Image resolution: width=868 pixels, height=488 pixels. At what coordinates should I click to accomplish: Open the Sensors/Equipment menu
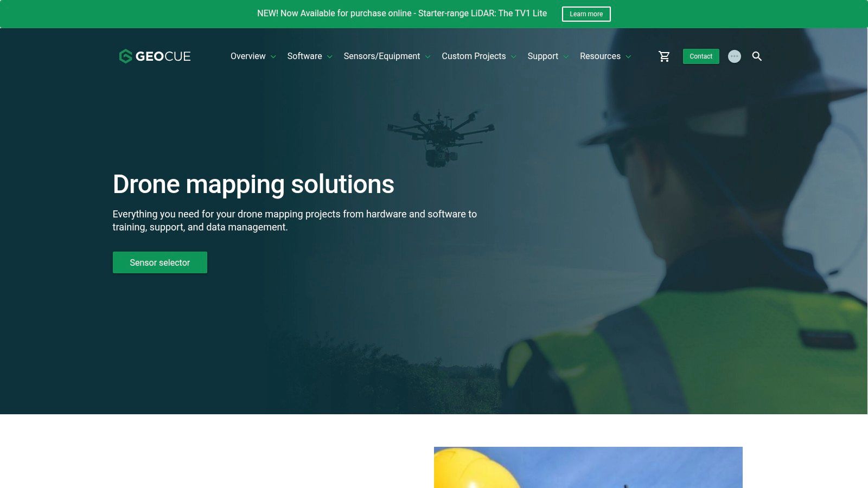click(381, 56)
